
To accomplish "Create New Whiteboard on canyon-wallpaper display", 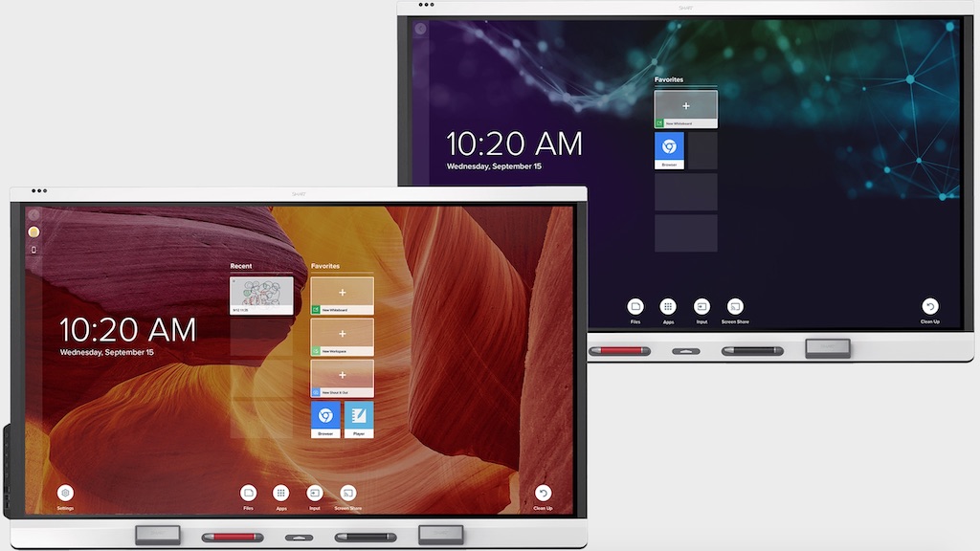I will point(342,296).
